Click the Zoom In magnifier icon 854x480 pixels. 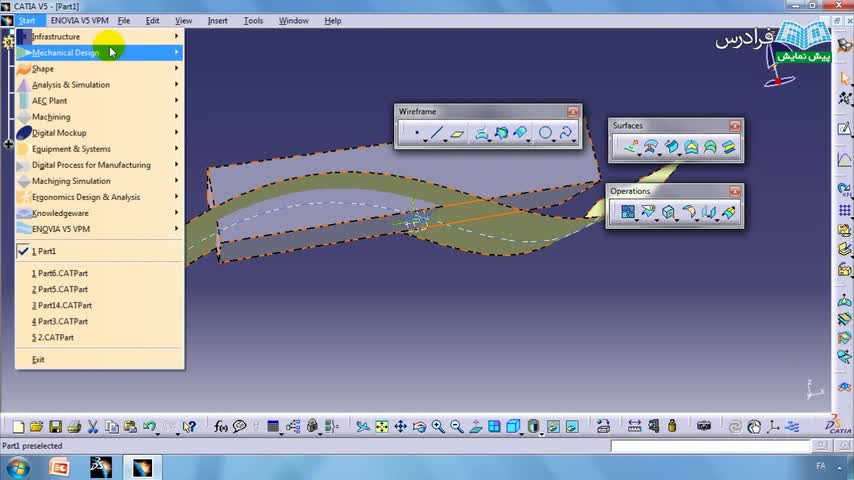[438, 427]
